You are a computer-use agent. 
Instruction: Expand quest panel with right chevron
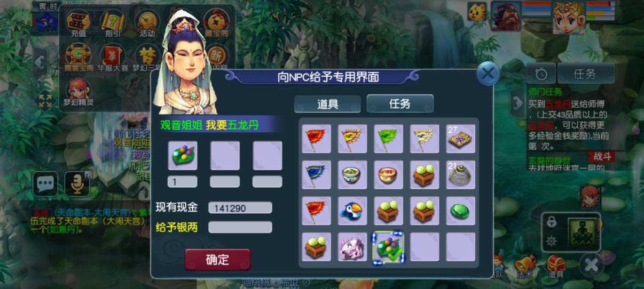click(x=517, y=102)
